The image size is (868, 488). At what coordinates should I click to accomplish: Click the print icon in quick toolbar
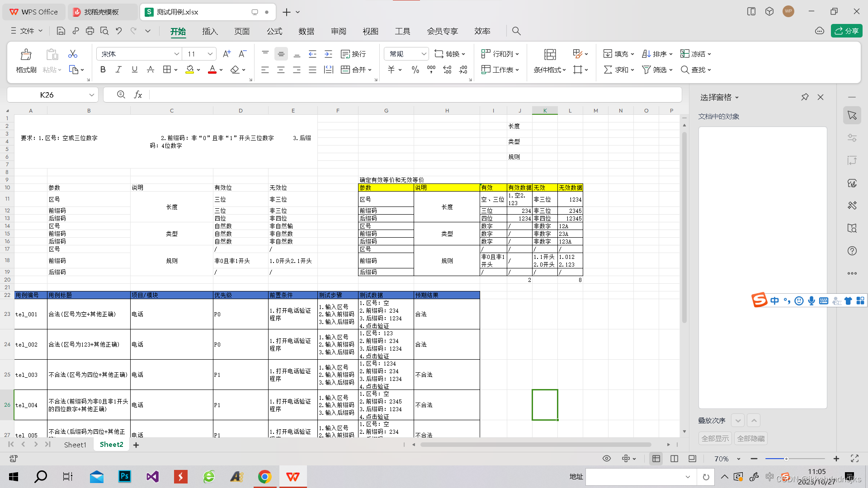tap(90, 31)
